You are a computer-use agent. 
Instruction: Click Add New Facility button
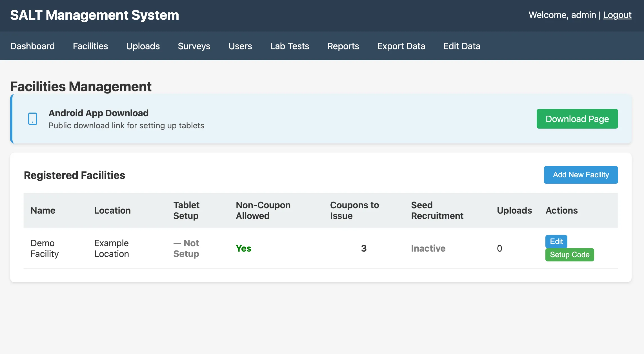[x=581, y=175]
